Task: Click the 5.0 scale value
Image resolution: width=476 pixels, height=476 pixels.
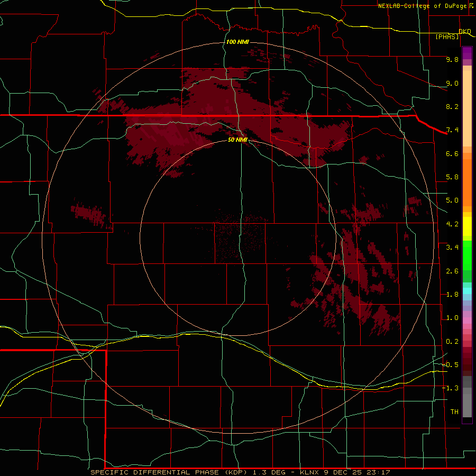Action: [x=452, y=200]
